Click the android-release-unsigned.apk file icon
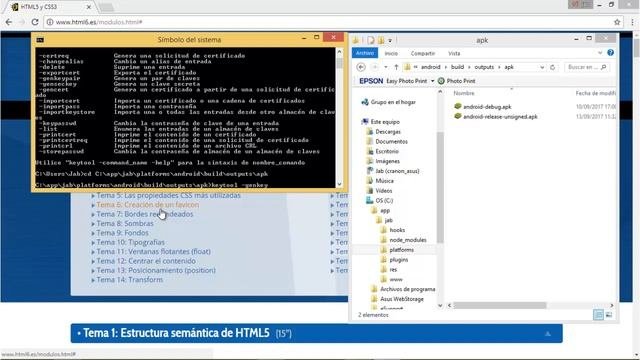The height and width of the screenshot is (360, 640). 458,116
